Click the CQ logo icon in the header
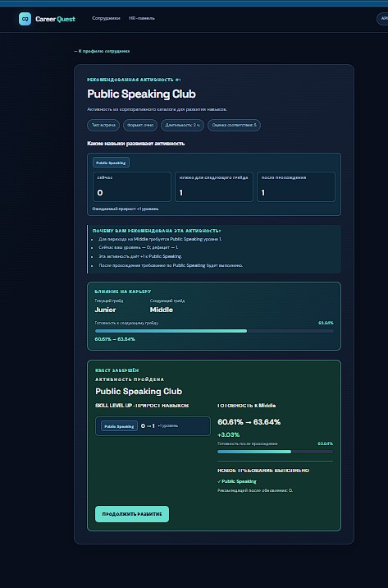The width and height of the screenshot is (388, 588). click(25, 19)
